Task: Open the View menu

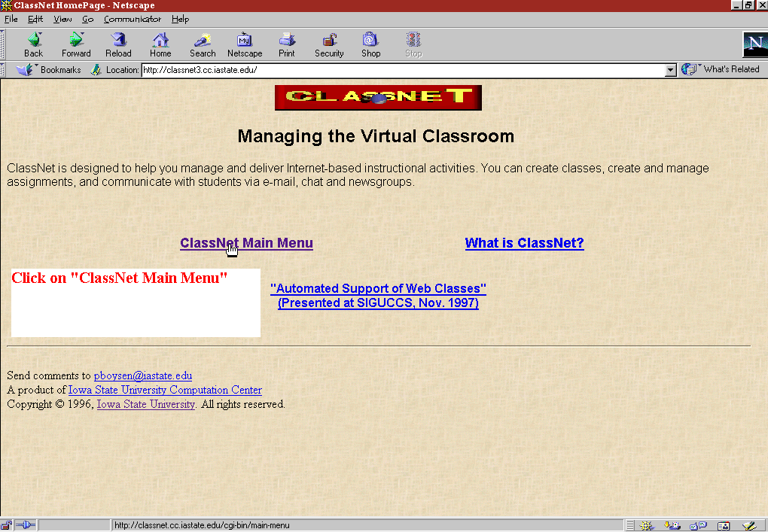Action: 62,19
